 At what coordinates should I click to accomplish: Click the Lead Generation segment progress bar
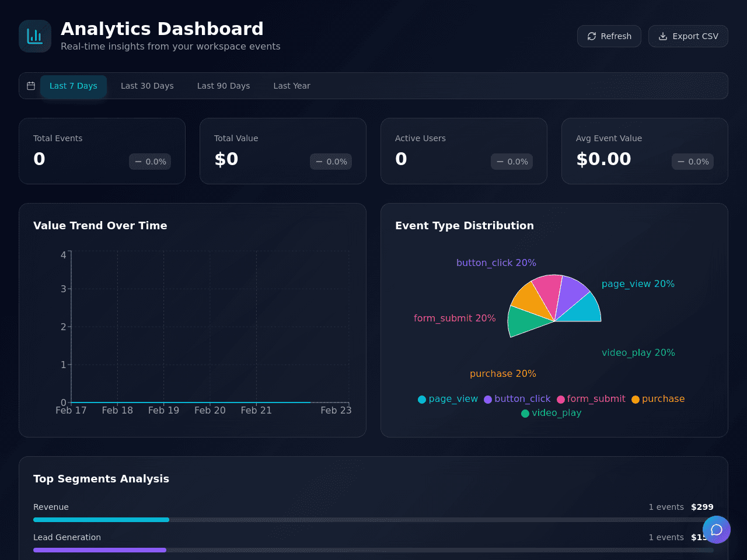point(373,550)
